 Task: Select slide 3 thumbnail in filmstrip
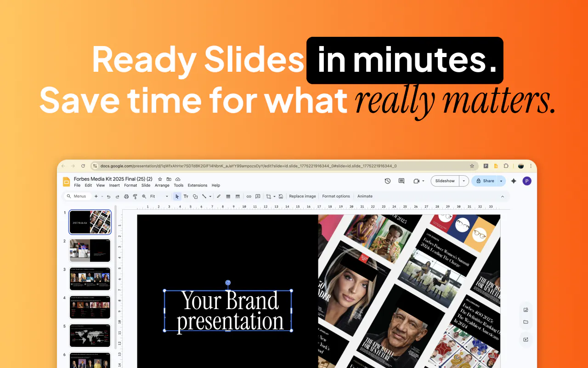(90, 279)
